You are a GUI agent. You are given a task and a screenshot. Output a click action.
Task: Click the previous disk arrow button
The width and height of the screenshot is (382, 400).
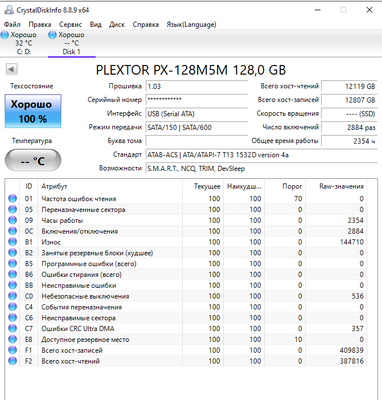click(x=11, y=69)
